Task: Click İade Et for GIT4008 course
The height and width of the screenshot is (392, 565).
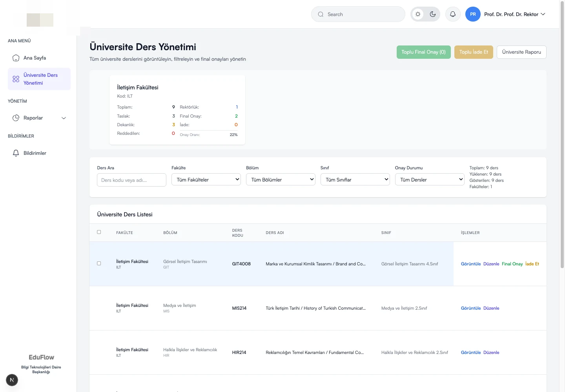Action: [532, 264]
